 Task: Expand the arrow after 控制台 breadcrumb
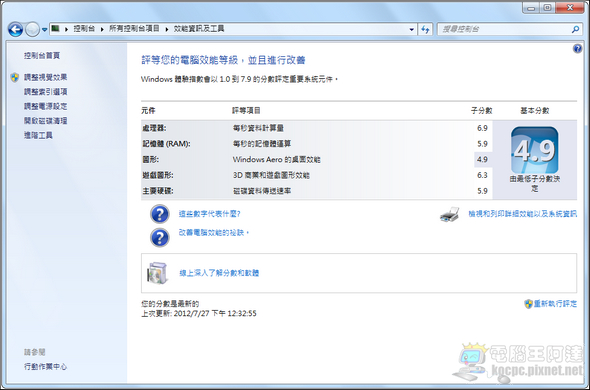click(x=102, y=29)
